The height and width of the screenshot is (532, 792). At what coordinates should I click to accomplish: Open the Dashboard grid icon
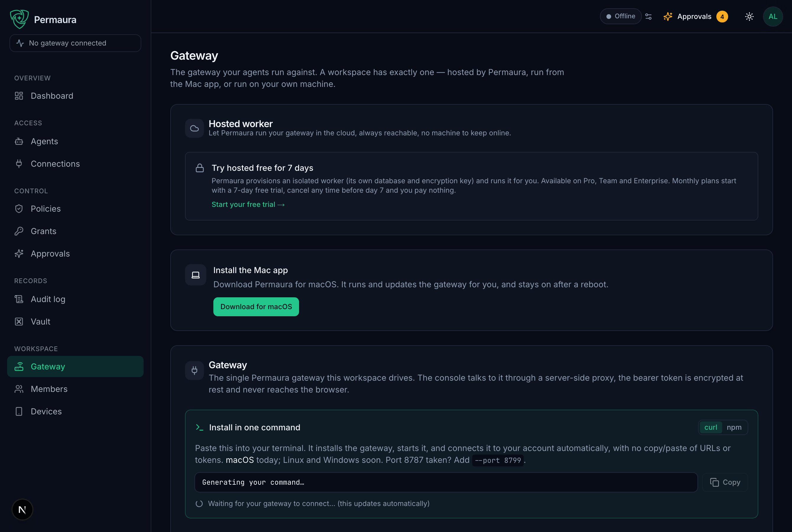click(x=19, y=96)
